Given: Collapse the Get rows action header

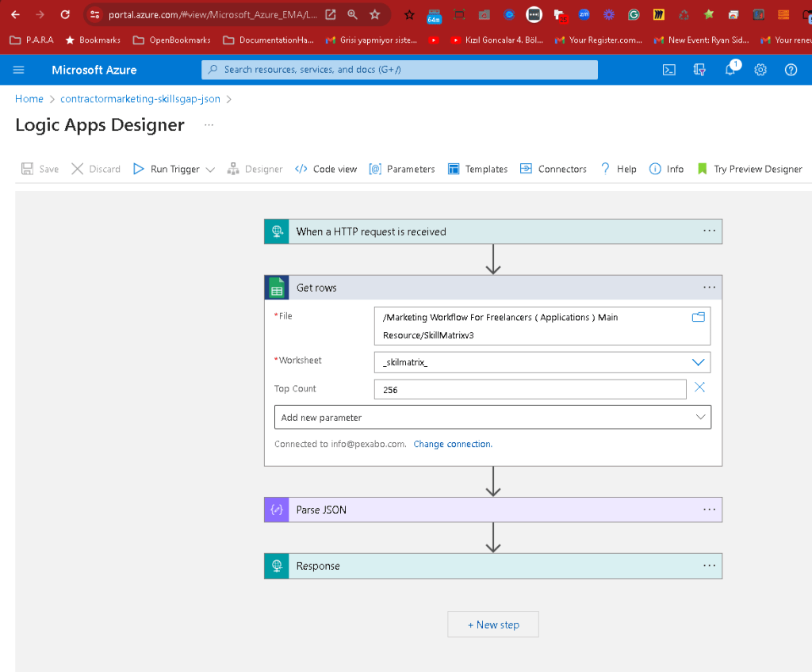Looking at the screenshot, I should pos(493,288).
